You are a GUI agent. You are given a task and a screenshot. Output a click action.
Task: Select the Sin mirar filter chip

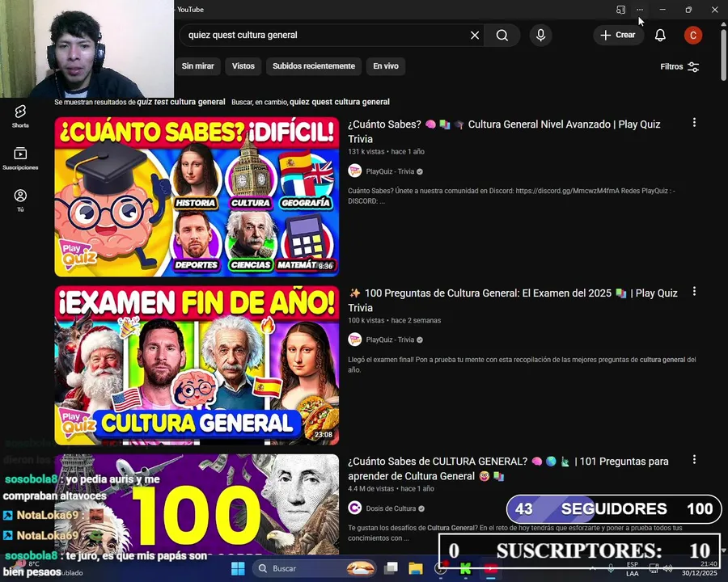pyautogui.click(x=198, y=66)
